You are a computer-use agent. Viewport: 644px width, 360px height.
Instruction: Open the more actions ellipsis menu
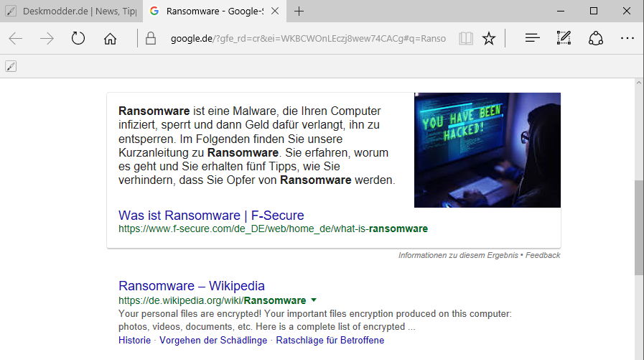coord(627,38)
